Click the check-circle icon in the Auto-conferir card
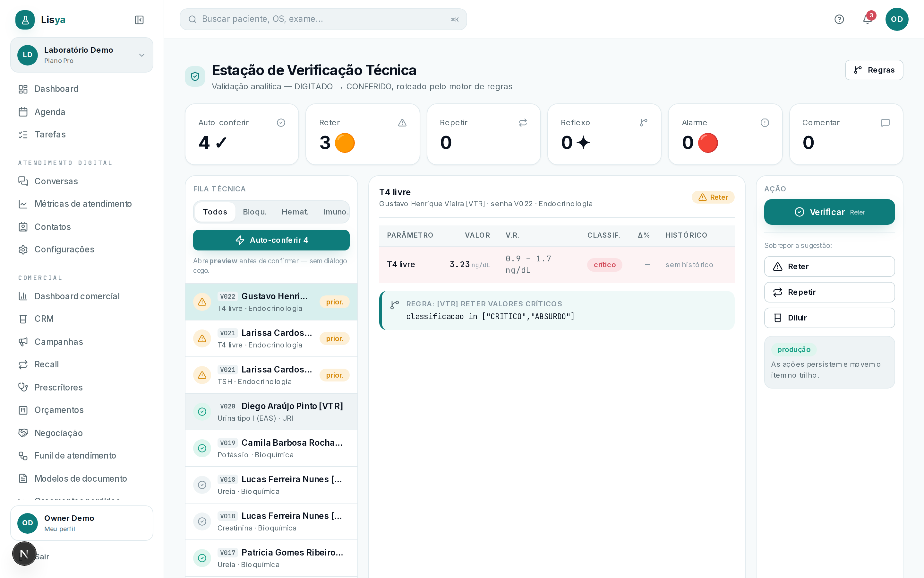The width and height of the screenshot is (924, 578). coord(281,123)
